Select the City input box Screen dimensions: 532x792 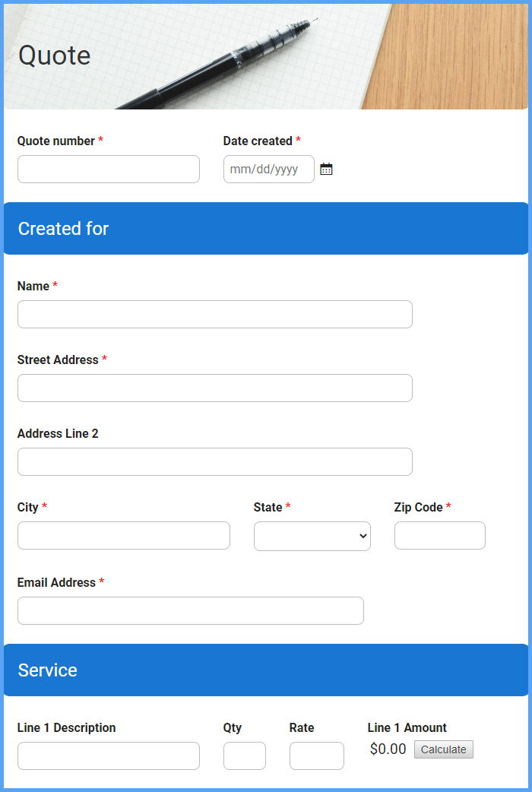point(123,535)
